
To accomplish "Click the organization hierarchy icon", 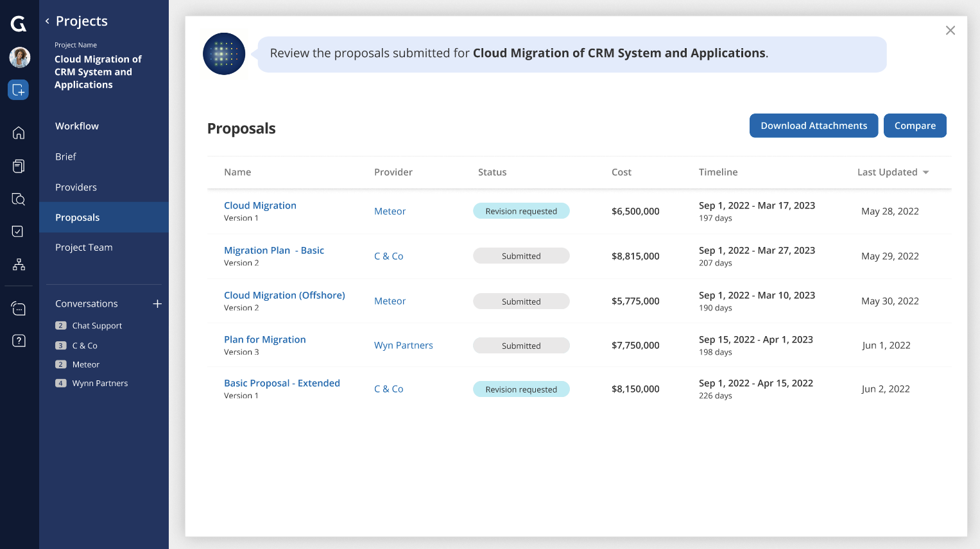I will (x=19, y=264).
